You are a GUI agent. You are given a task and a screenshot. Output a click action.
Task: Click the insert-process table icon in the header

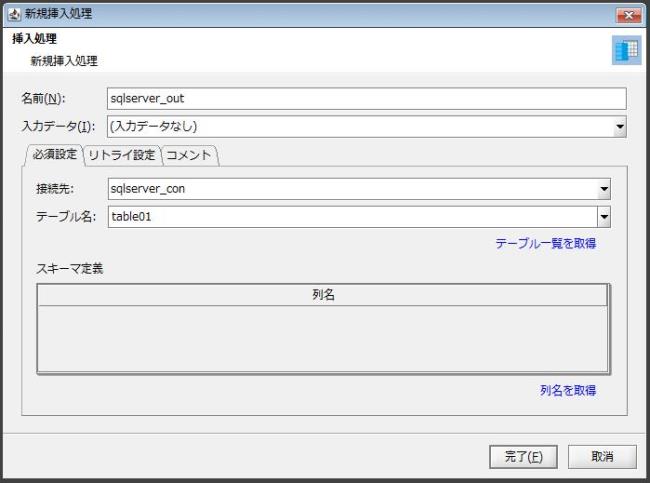[x=626, y=51]
